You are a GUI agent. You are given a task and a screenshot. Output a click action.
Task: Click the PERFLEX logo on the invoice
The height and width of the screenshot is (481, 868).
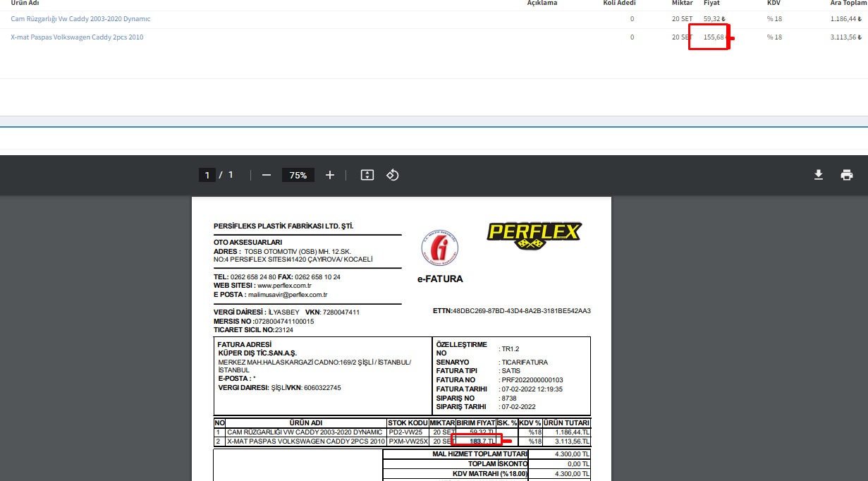coord(534,235)
